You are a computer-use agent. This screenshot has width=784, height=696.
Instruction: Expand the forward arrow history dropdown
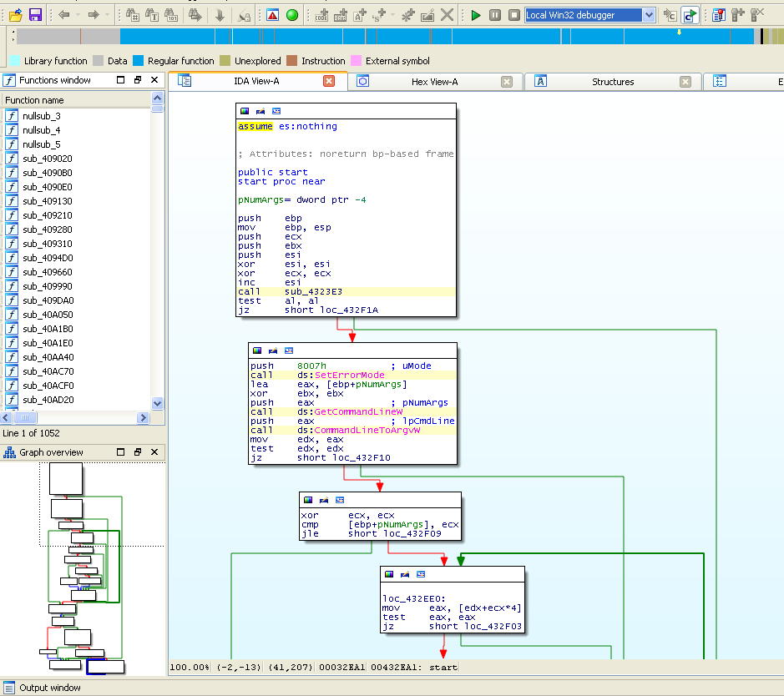pos(109,15)
